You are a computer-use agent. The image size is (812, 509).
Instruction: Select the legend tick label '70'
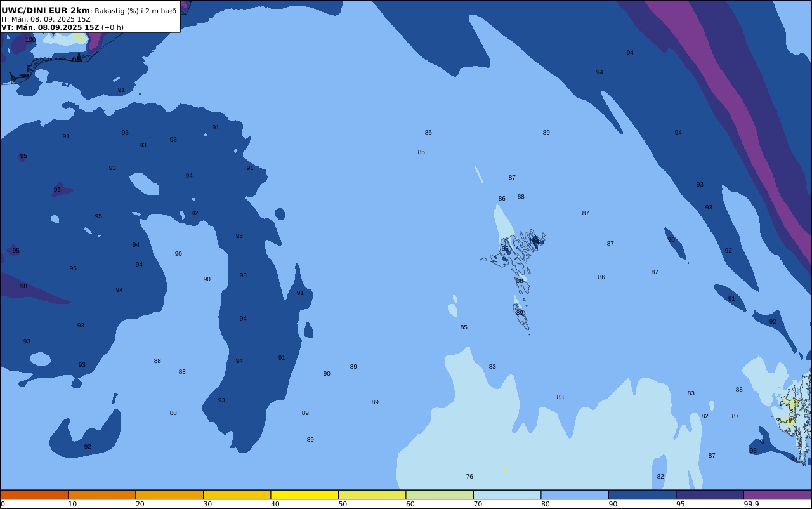(478, 504)
